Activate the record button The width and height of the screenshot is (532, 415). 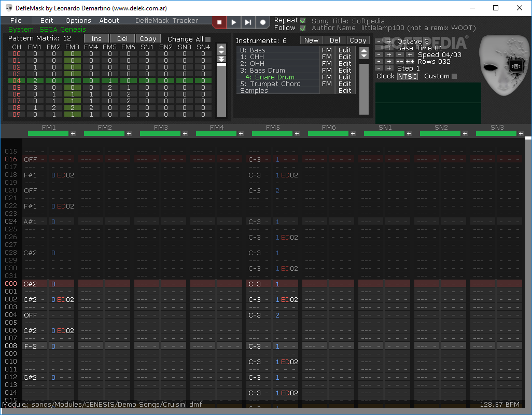(262, 22)
